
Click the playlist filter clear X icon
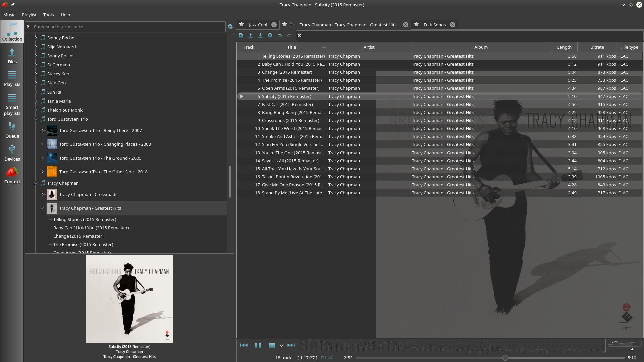click(300, 35)
